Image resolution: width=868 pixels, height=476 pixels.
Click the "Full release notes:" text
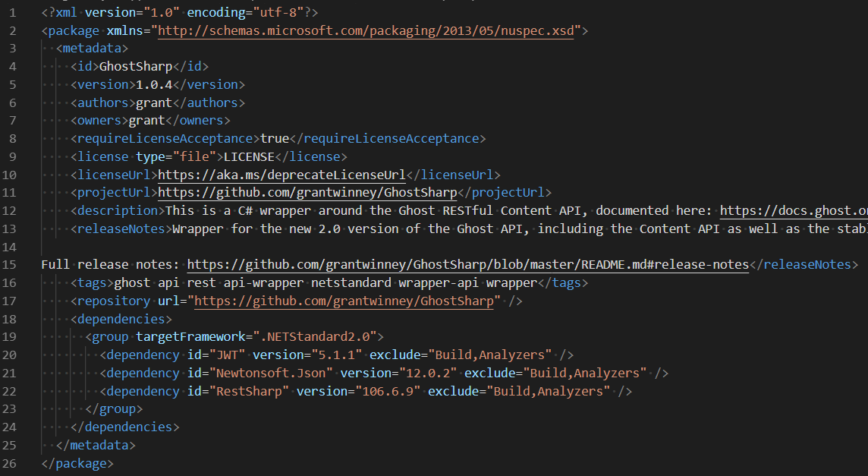(110, 265)
